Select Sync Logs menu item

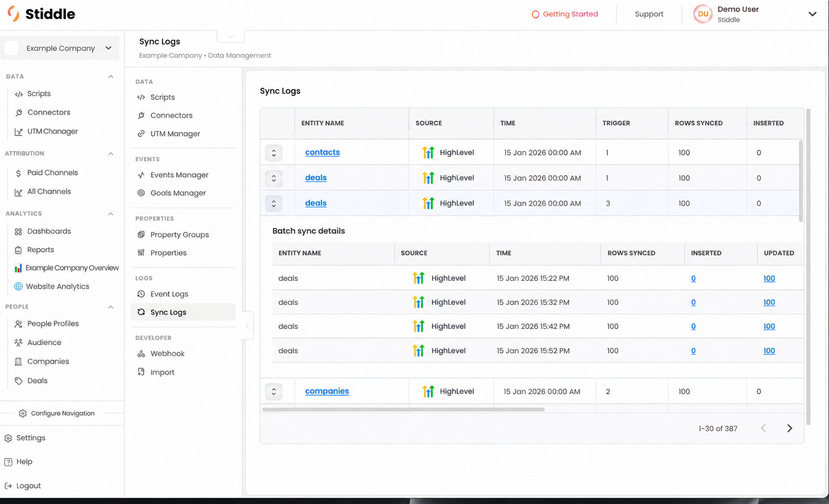[183, 312]
